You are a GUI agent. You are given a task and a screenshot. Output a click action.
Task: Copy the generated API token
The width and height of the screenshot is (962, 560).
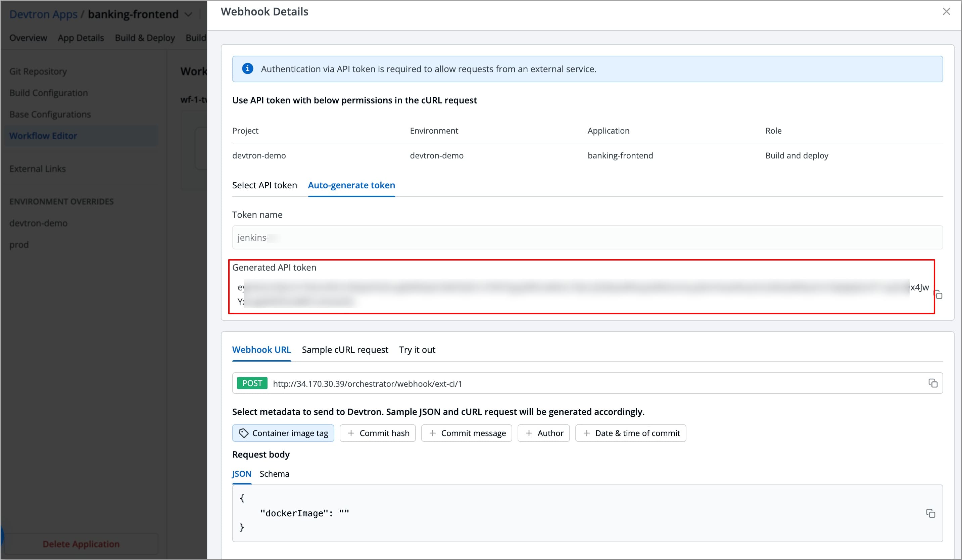939,295
